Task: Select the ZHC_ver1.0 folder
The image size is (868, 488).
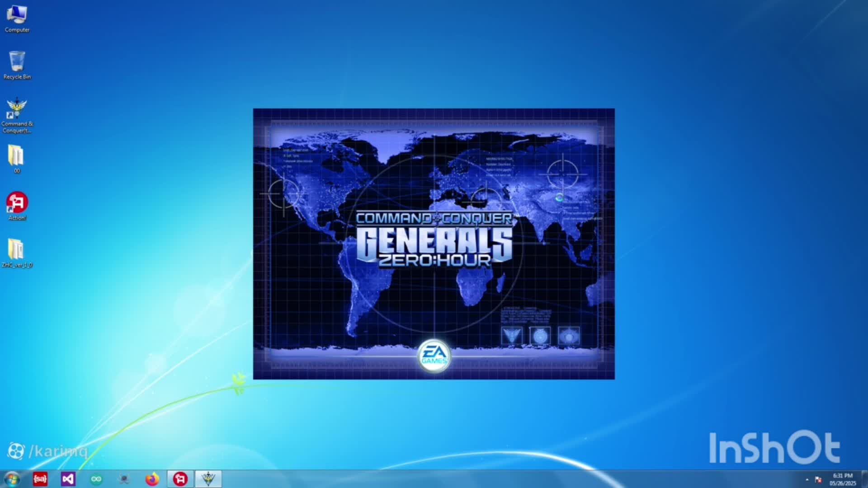Action: [16, 253]
